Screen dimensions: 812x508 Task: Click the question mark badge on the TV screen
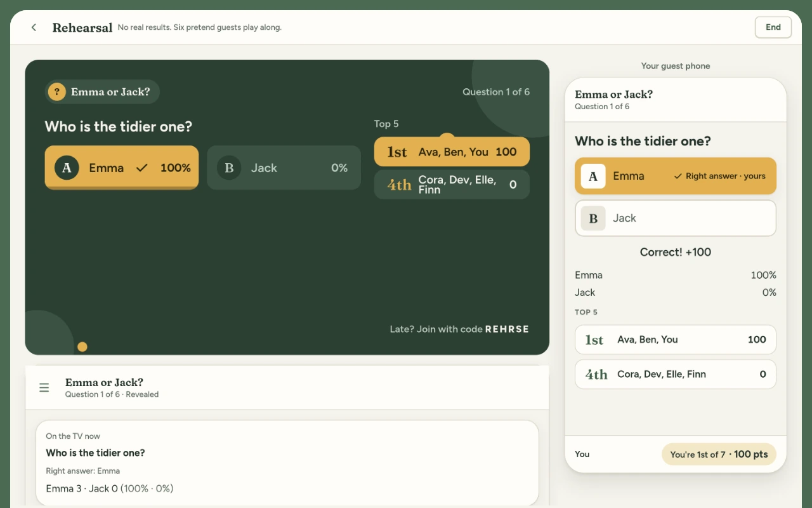click(x=57, y=91)
